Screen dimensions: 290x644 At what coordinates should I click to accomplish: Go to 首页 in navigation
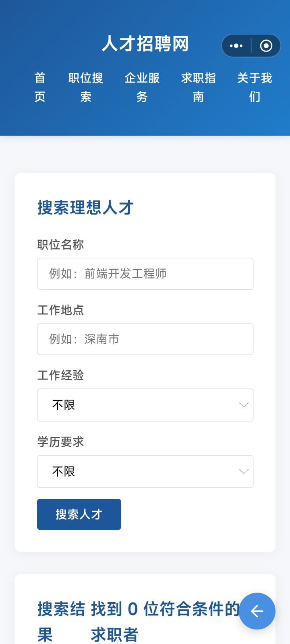pyautogui.click(x=40, y=87)
